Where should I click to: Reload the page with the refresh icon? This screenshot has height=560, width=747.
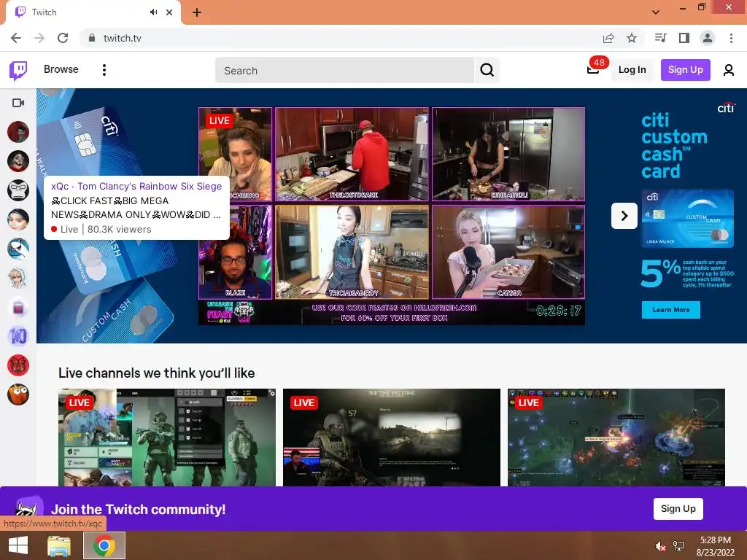(x=63, y=38)
